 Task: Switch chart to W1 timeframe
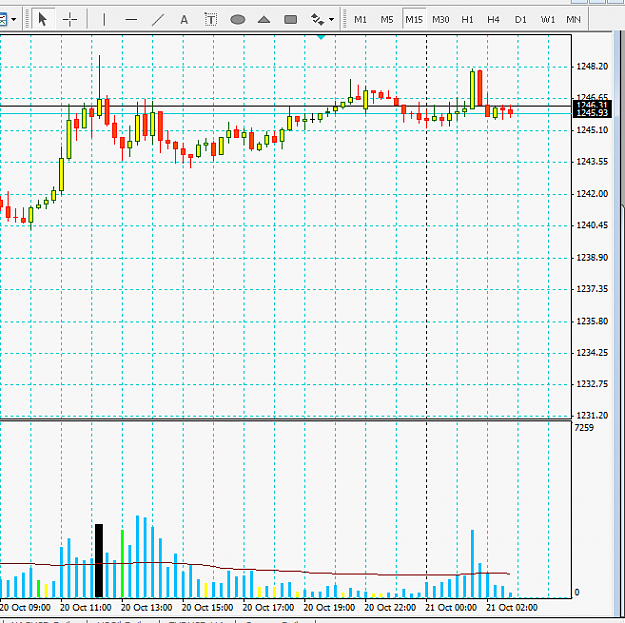point(548,20)
